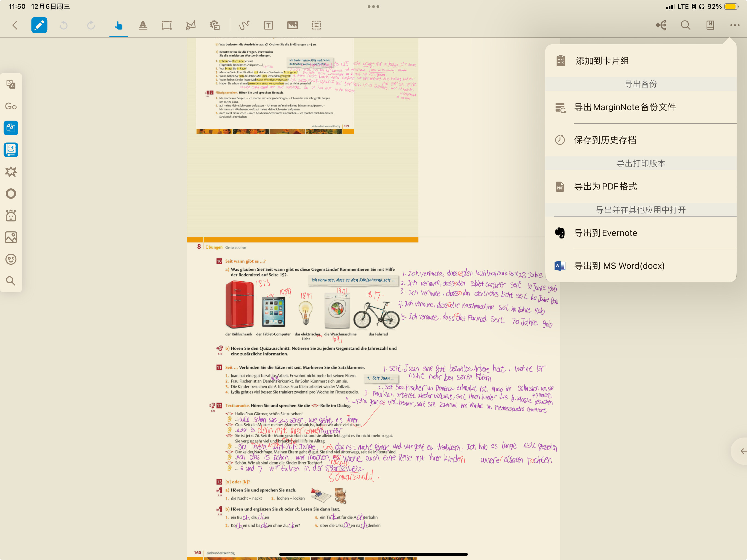Expand the right-edge arrow panel handle
747x560 pixels.
tap(742, 451)
